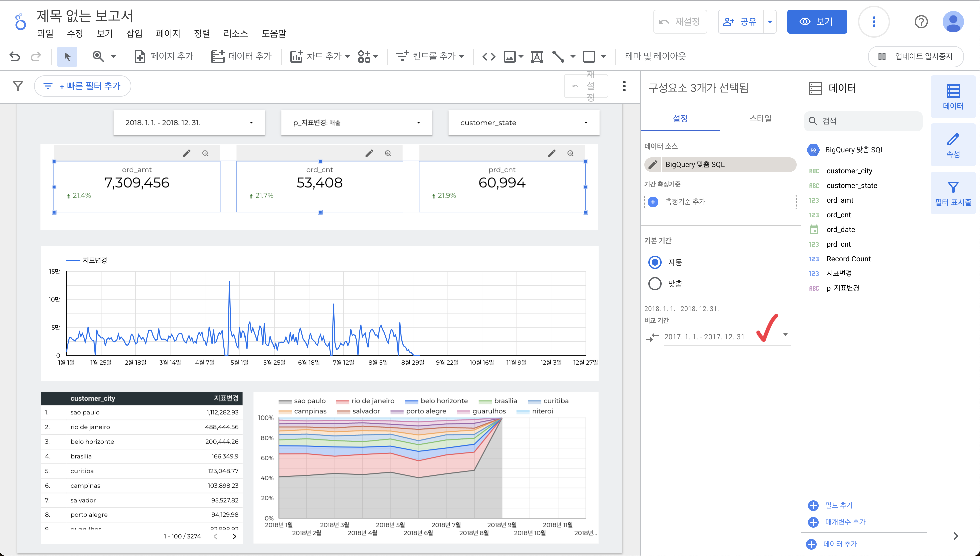Select the 맞춤 date range radio button
The width and height of the screenshot is (980, 556).
click(x=655, y=284)
